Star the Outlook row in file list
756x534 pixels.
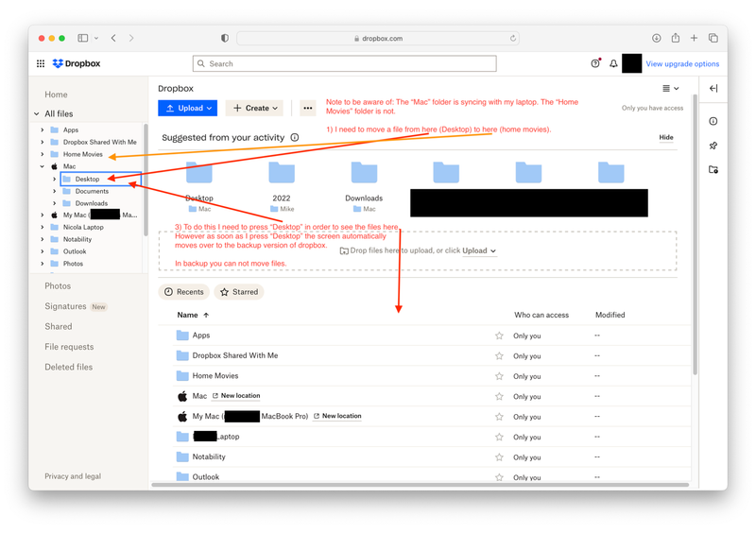(x=499, y=477)
